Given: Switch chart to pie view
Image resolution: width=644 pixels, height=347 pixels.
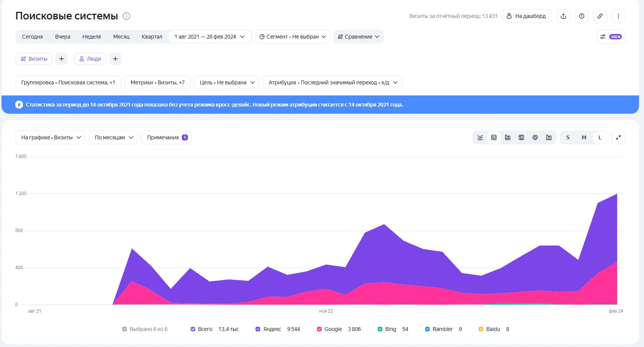Looking at the screenshot, I should coord(535,137).
